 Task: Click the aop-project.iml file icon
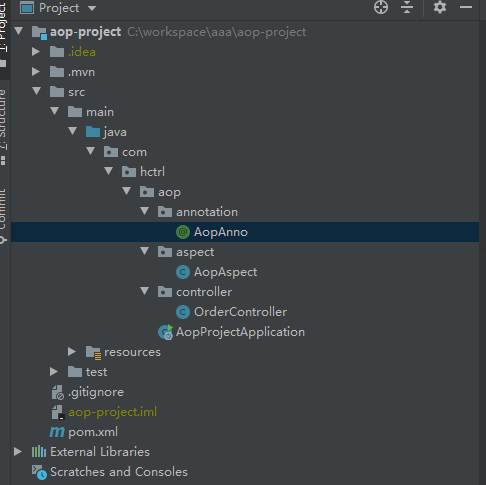click(58, 412)
